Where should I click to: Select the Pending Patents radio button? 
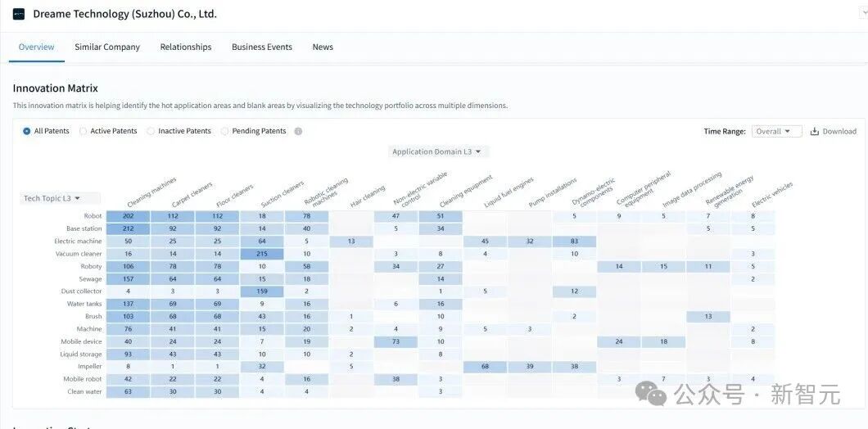pyautogui.click(x=224, y=131)
